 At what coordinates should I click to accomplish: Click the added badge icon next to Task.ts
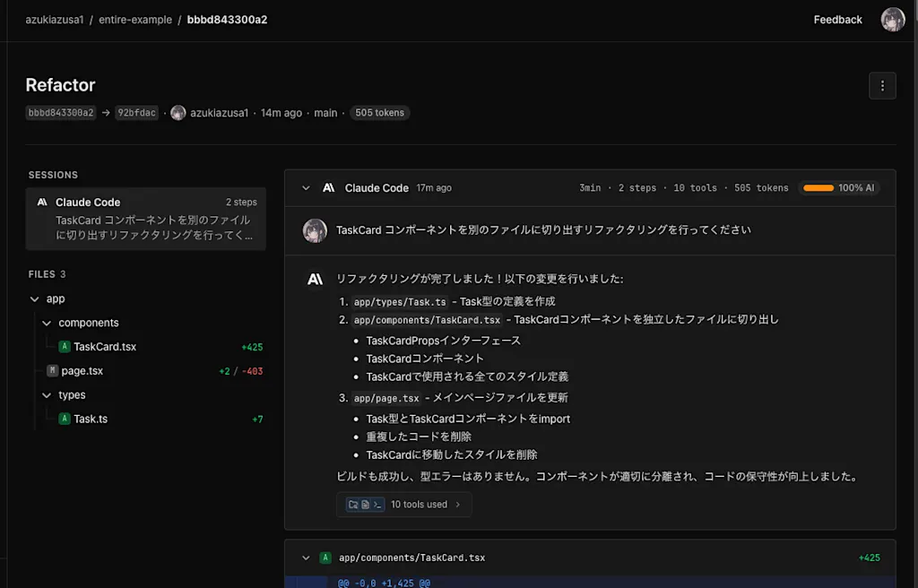coord(65,419)
